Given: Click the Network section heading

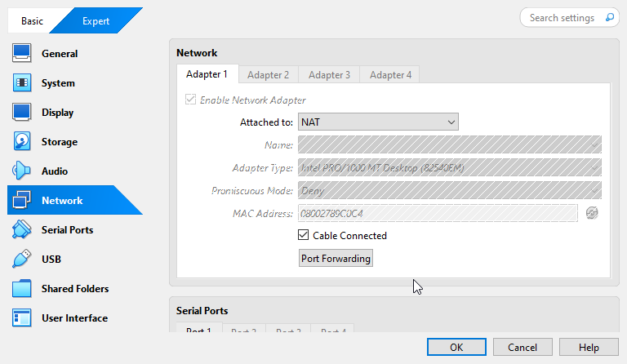Looking at the screenshot, I should click(x=197, y=53).
